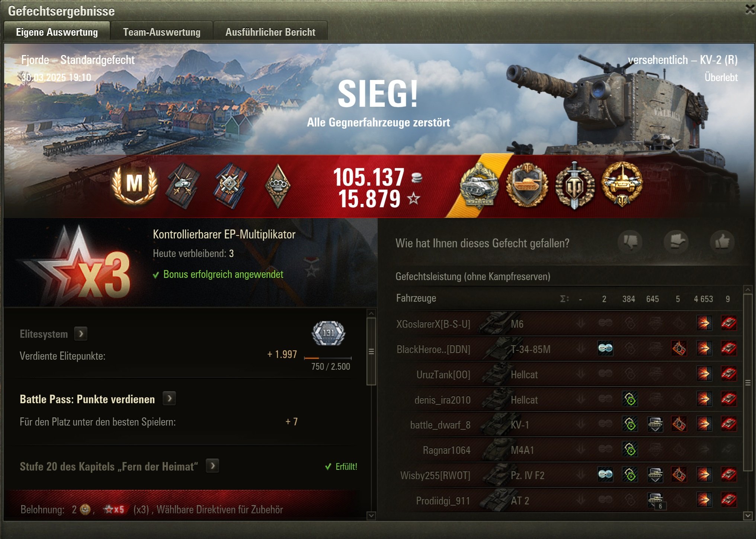Click the thumbs up rating icon
Screen dimensions: 756x539
tap(722, 242)
